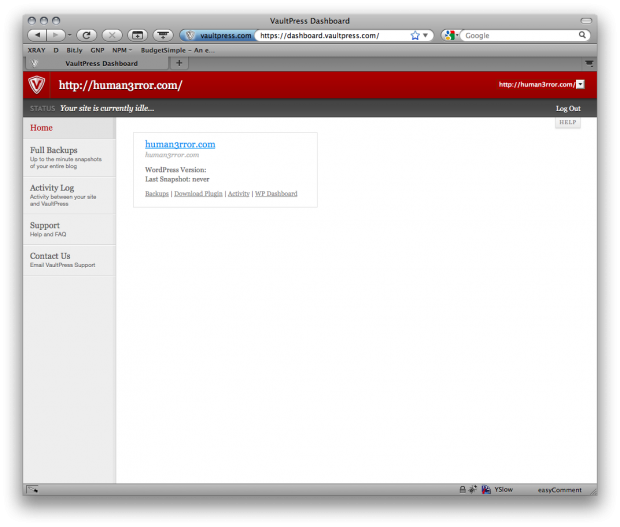This screenshot has width=620, height=527.
Task: Click 'WordPress Version:' text
Action: pos(176,170)
